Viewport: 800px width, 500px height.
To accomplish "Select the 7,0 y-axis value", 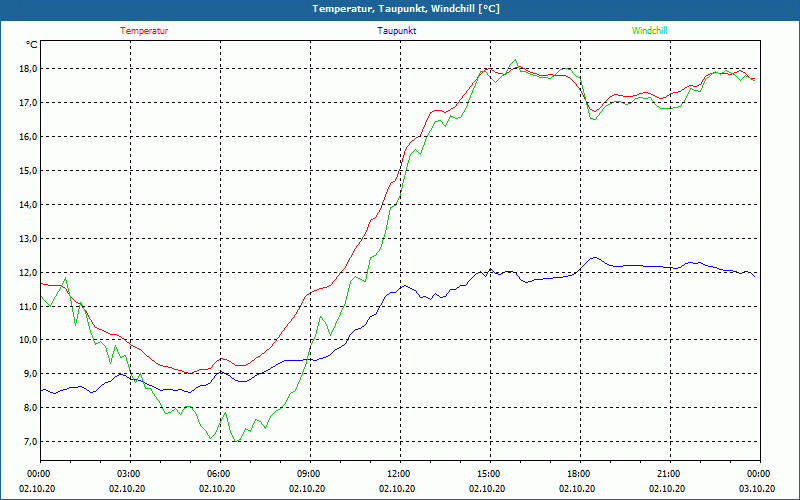I will [x=30, y=442].
